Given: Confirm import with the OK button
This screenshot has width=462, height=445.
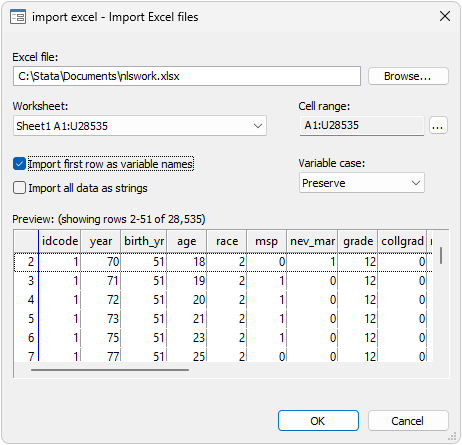Looking at the screenshot, I should [x=318, y=421].
